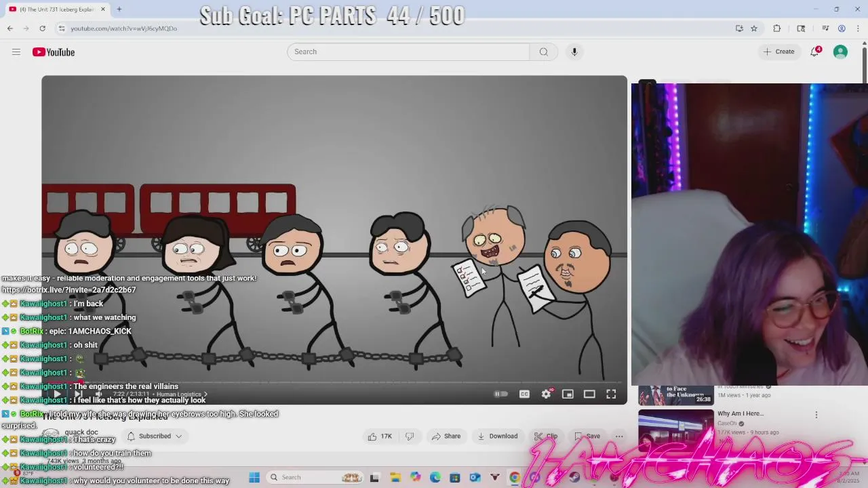Dislike the video

tap(410, 436)
